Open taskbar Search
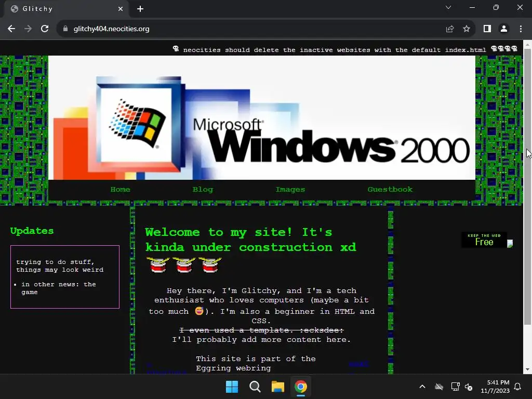The image size is (532, 399). (x=255, y=387)
